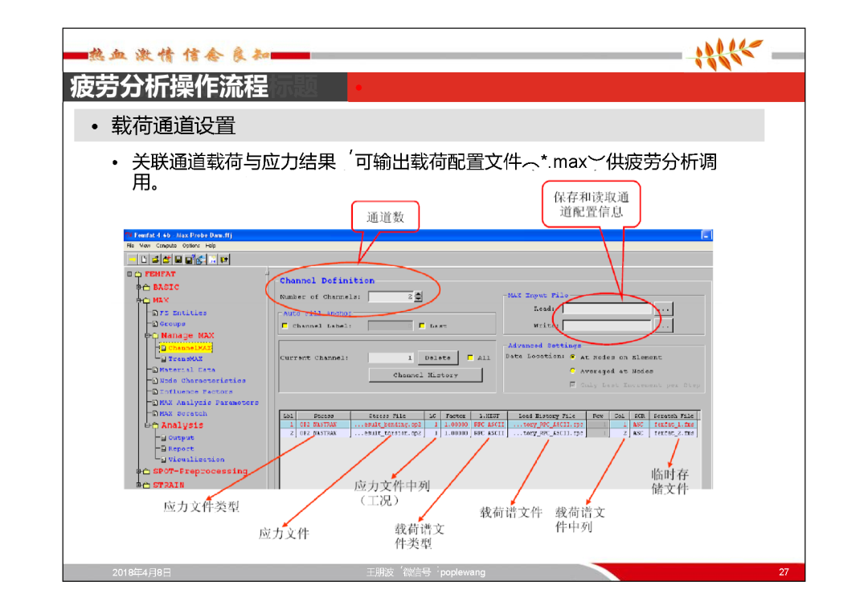Click the Groups page icon

(155, 324)
